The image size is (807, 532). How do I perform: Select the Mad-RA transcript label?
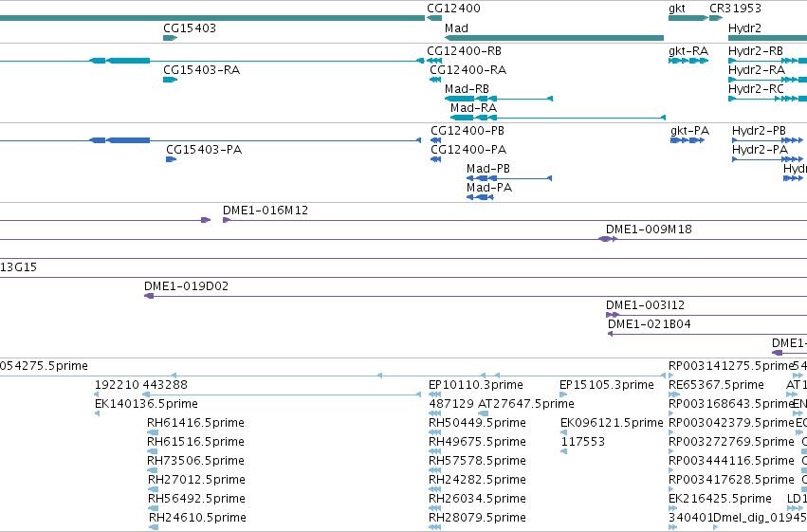coord(473,108)
